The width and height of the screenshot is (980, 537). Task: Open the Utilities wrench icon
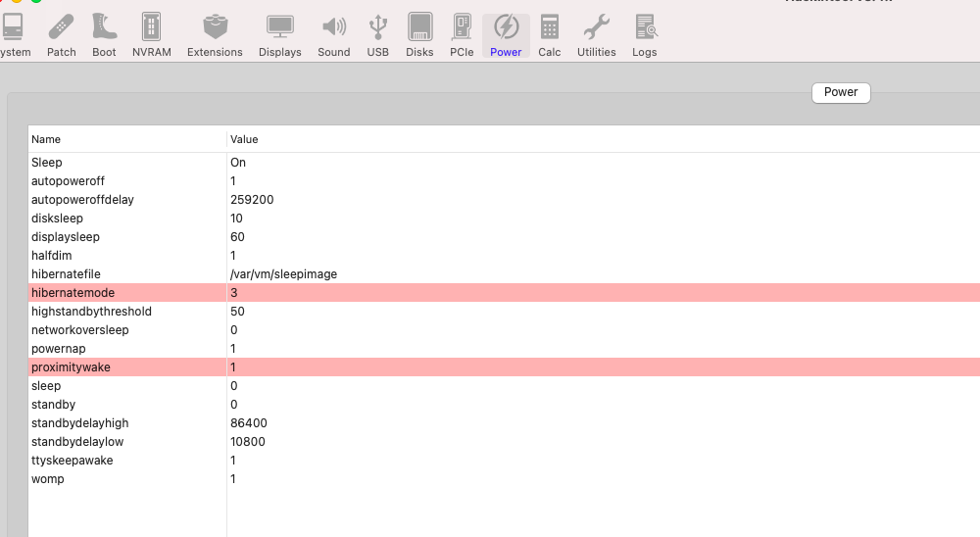(x=596, y=34)
